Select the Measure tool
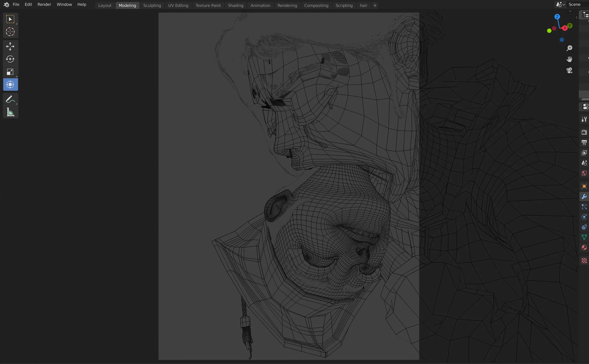 [10, 112]
